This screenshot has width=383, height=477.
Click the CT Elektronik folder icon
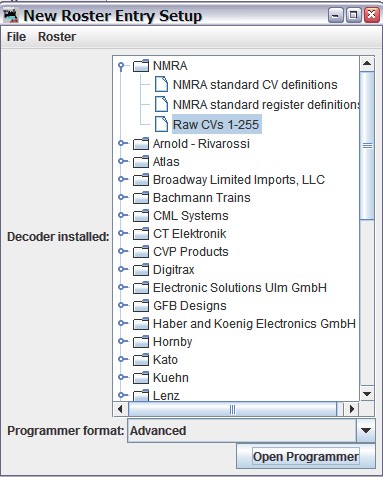[141, 234]
